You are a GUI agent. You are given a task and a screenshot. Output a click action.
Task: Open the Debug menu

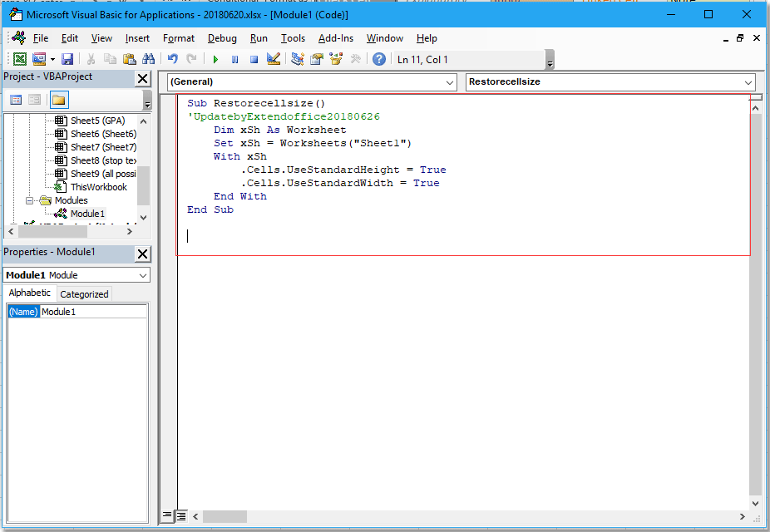point(222,38)
